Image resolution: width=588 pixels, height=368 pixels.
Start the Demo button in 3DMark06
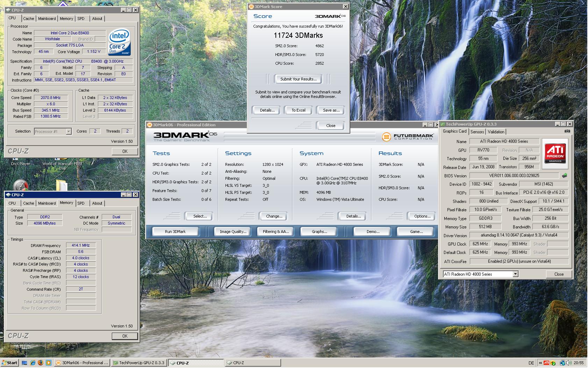[373, 232]
